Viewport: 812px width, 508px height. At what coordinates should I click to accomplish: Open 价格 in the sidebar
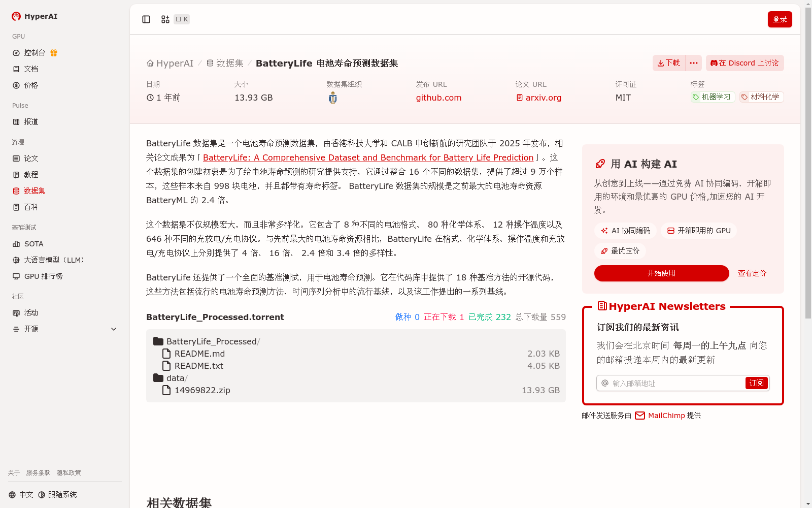(x=25, y=85)
